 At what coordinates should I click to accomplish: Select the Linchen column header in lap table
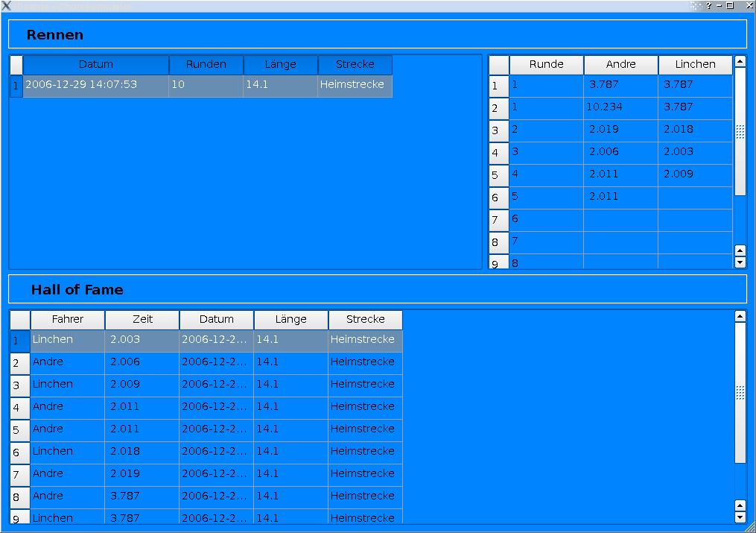pos(695,65)
